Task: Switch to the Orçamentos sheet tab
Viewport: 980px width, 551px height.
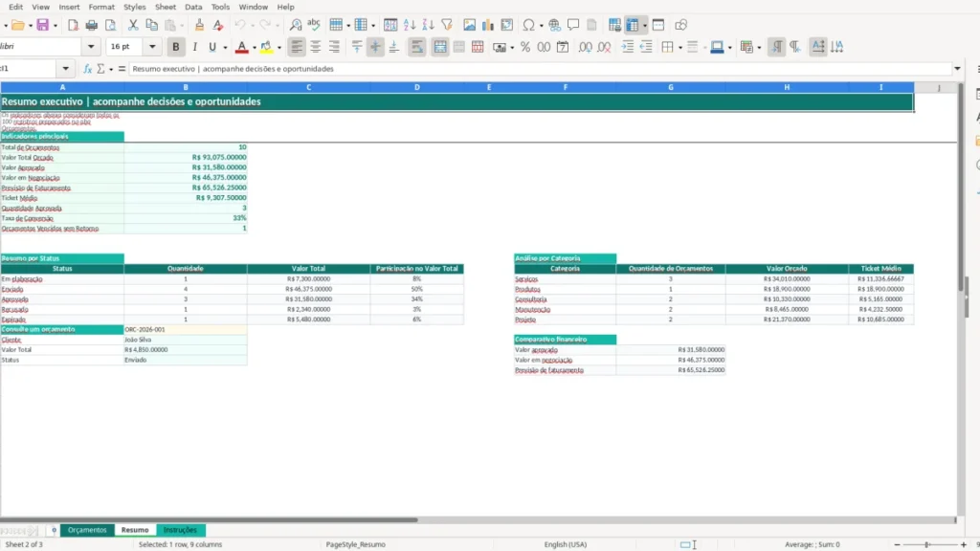Action: pos(87,530)
